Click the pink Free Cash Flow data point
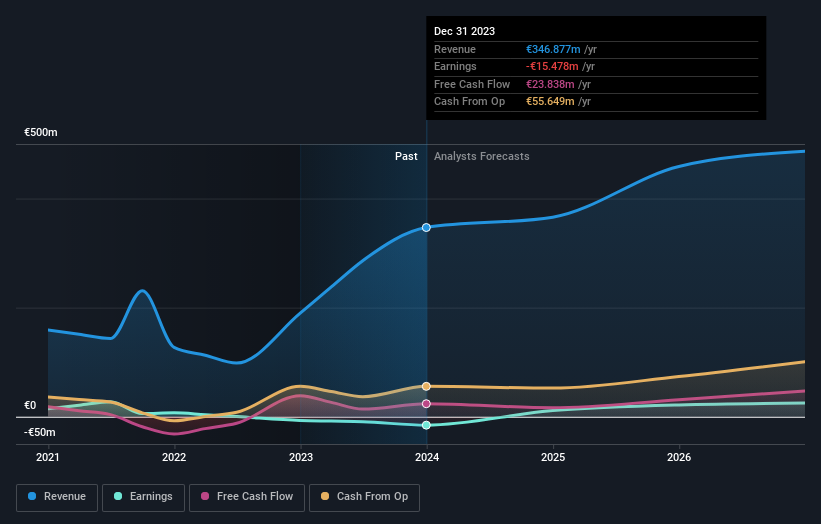Screen dimensions: 821x524 coord(426,404)
